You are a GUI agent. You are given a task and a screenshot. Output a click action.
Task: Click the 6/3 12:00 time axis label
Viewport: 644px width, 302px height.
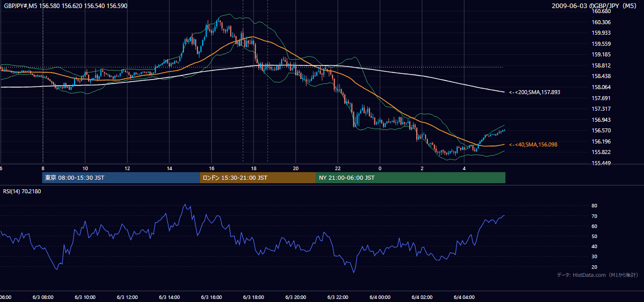pos(127,297)
